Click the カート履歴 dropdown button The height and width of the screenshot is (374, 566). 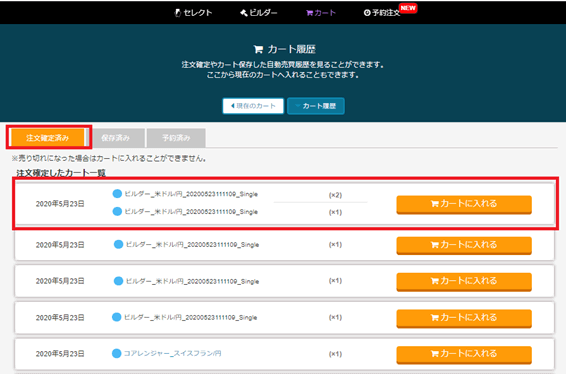(x=316, y=106)
